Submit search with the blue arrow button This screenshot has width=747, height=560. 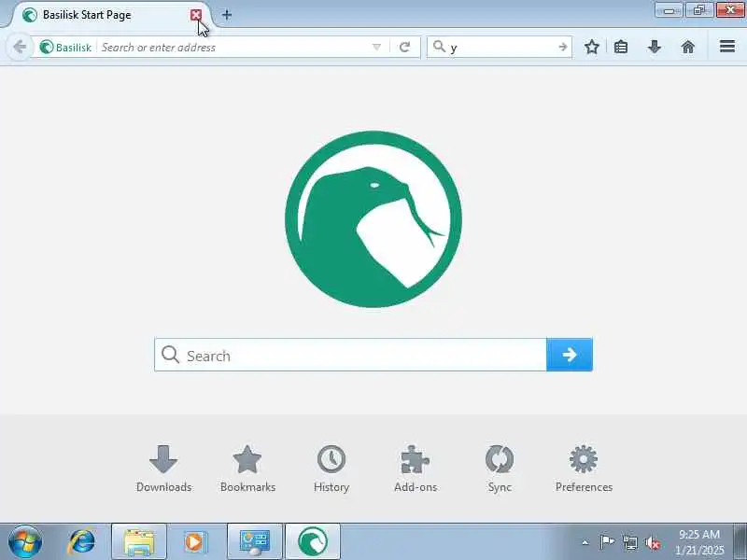pos(570,355)
